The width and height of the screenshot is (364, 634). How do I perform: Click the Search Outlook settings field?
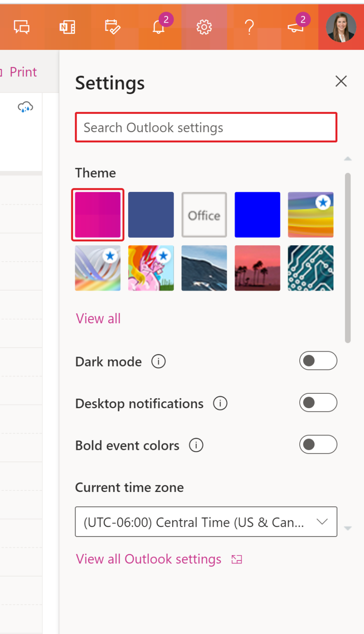[206, 127]
